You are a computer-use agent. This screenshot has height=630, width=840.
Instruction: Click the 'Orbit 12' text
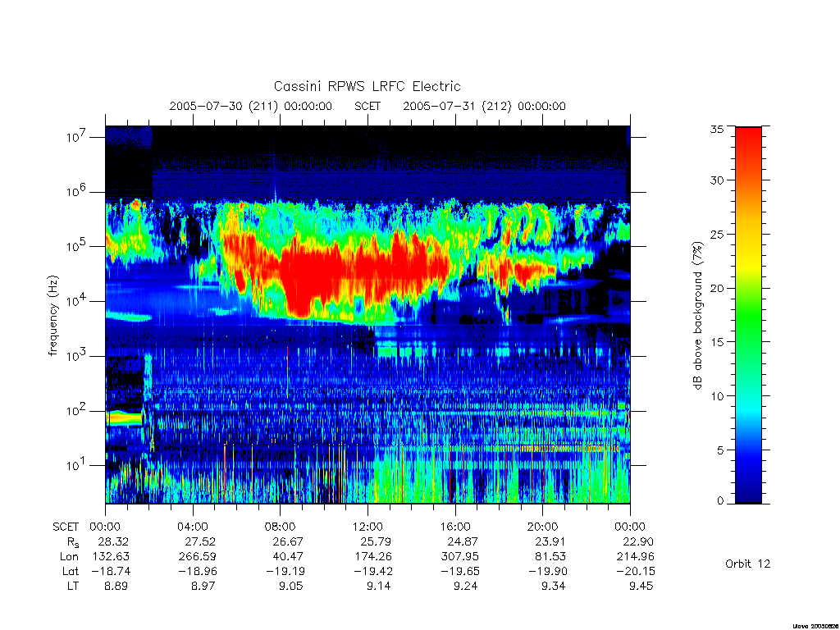coord(747,564)
